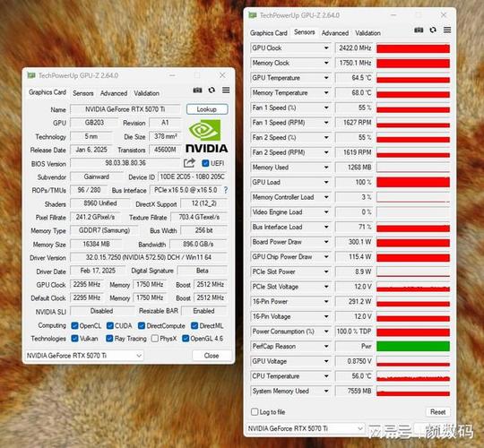Open GPU Load sensor dropdown arrow
Viewport: 484px width, 448px height.
(x=326, y=182)
